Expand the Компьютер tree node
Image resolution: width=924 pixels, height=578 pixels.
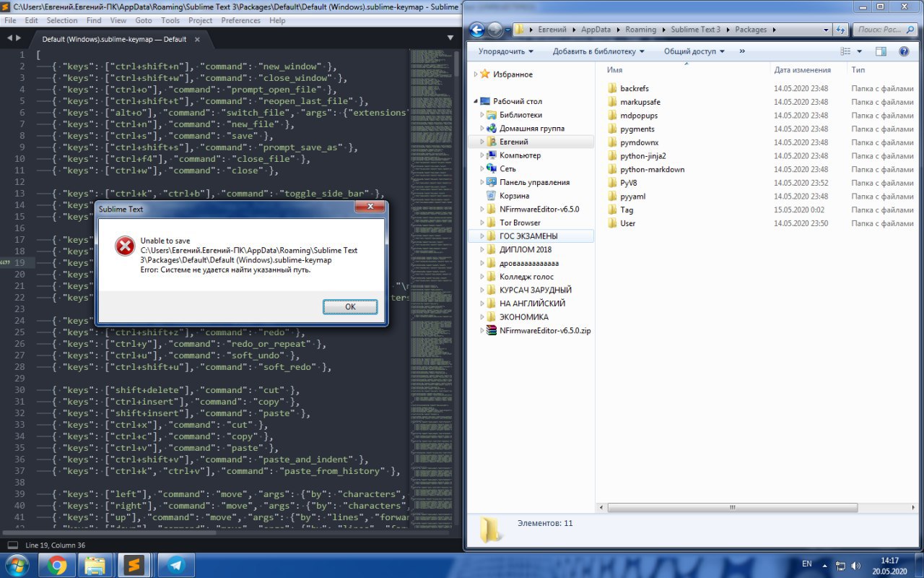(482, 155)
